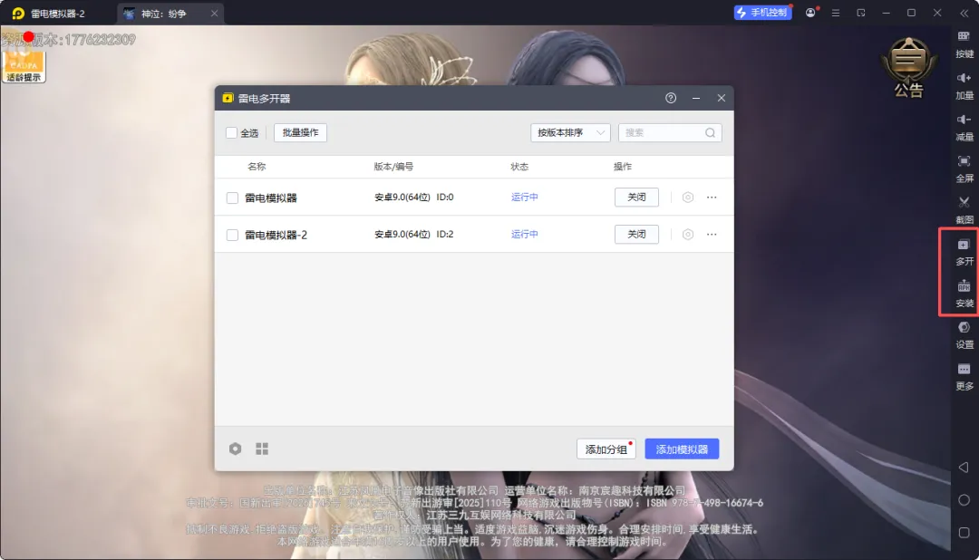Click the 适龄提示 age rating badge
The width and height of the screenshot is (979, 560).
[x=24, y=67]
